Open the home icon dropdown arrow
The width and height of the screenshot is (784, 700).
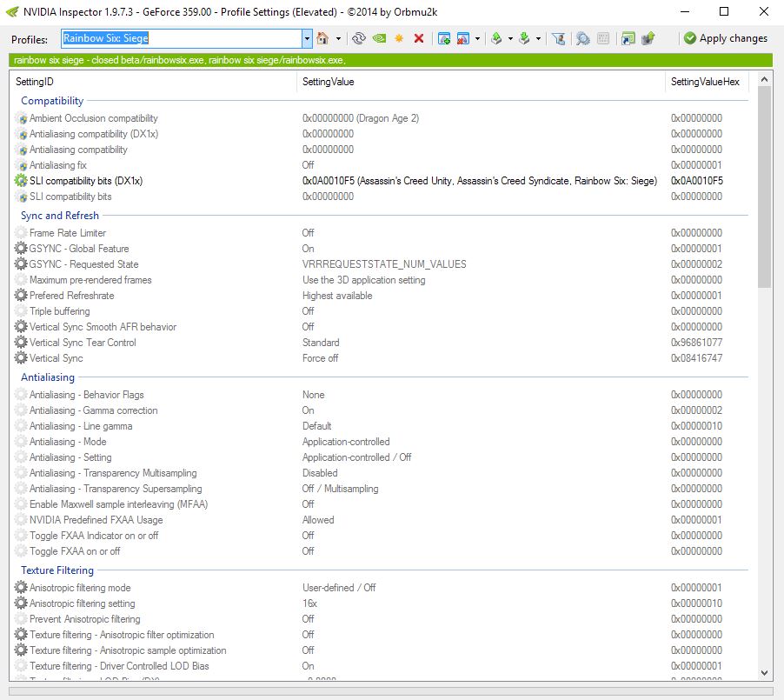click(x=338, y=38)
